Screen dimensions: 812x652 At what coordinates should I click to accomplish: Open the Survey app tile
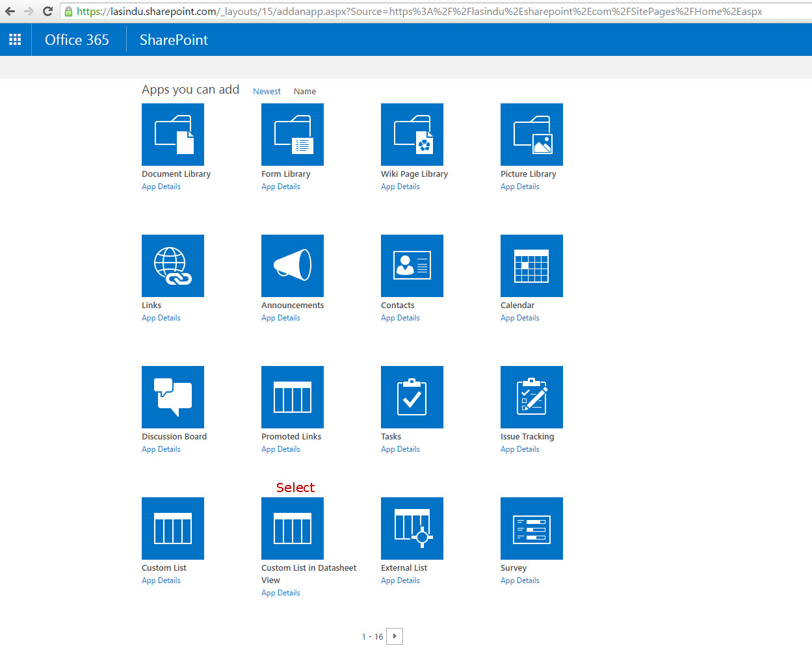tap(531, 528)
